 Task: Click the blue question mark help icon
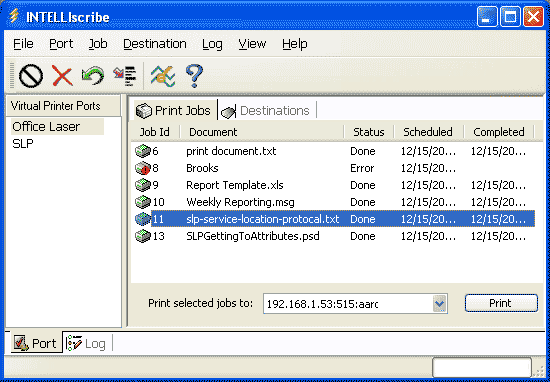click(194, 76)
